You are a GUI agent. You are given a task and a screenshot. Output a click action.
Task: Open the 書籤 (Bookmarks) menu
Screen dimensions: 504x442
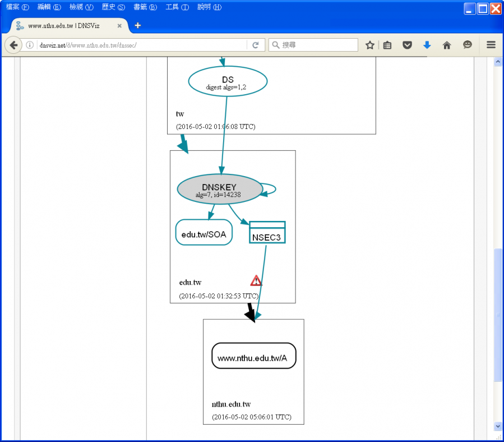pos(145,7)
